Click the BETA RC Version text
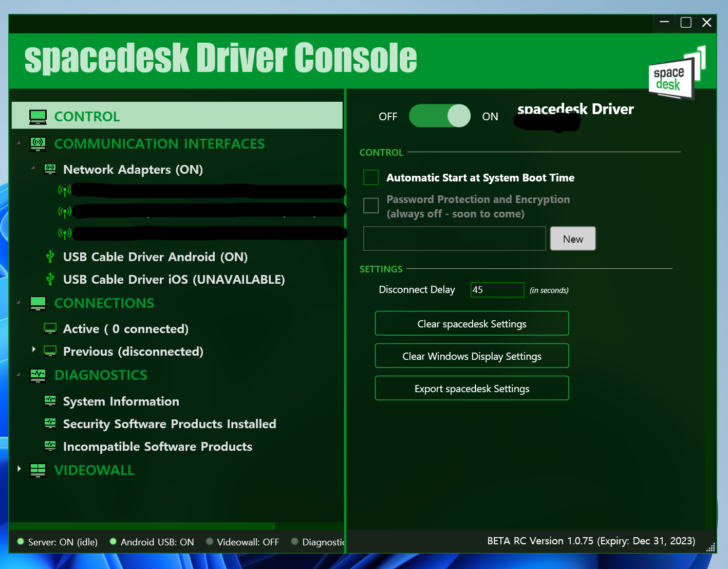The image size is (728, 569). pyautogui.click(x=591, y=541)
